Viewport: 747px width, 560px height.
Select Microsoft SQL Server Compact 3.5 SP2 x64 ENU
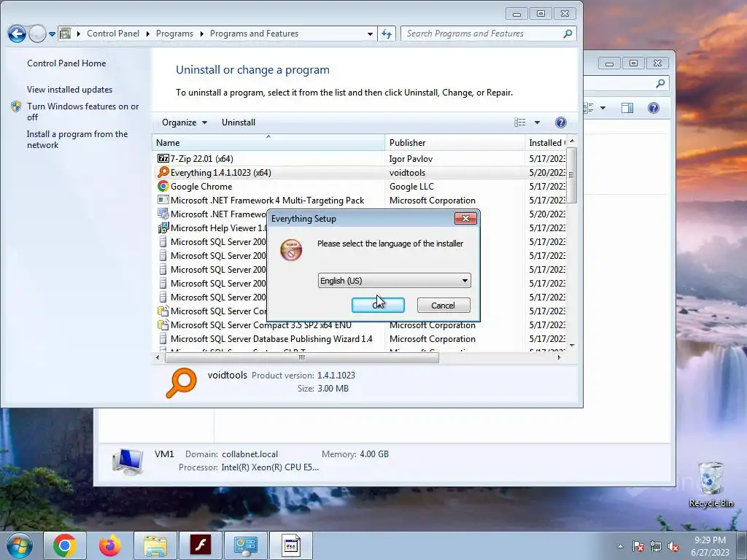click(260, 325)
